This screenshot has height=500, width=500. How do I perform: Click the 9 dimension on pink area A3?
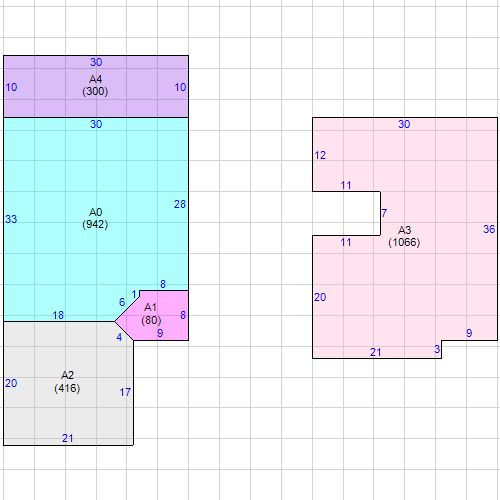(x=469, y=333)
